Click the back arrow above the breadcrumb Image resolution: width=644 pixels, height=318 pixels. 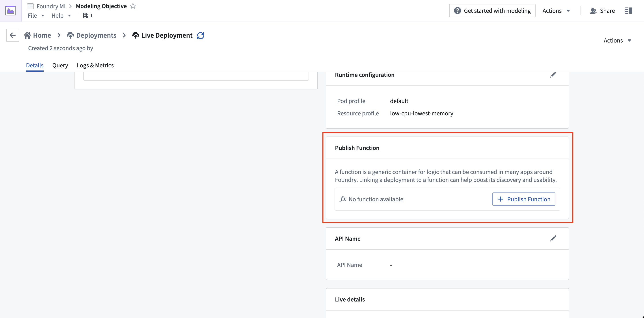coord(13,35)
